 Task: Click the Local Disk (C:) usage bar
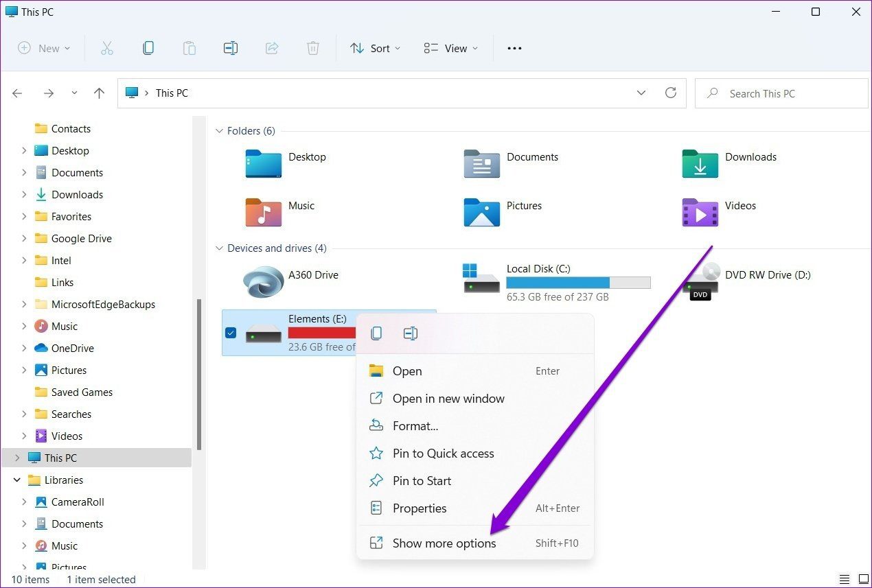(x=578, y=283)
